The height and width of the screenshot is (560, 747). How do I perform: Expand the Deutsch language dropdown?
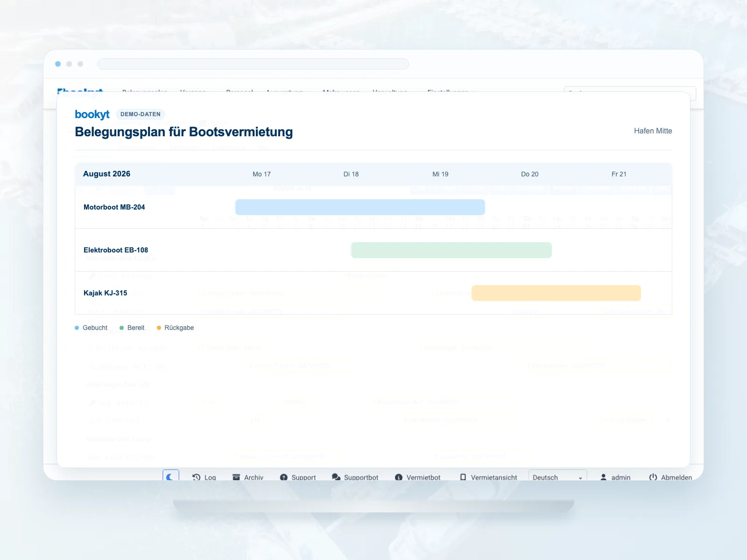coord(557,476)
